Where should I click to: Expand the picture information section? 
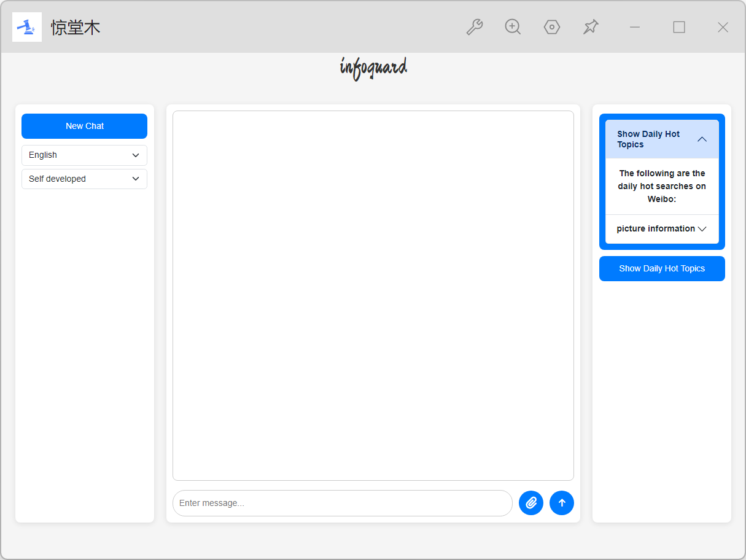[662, 228]
